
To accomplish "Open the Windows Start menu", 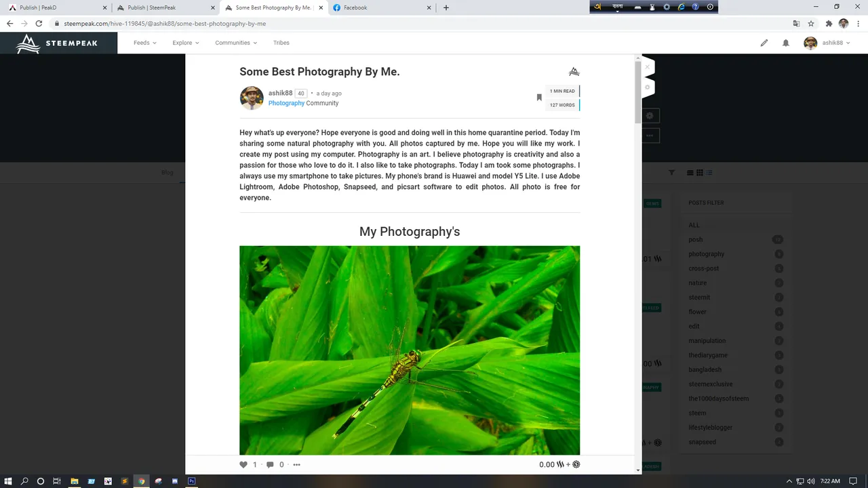I will 7,481.
